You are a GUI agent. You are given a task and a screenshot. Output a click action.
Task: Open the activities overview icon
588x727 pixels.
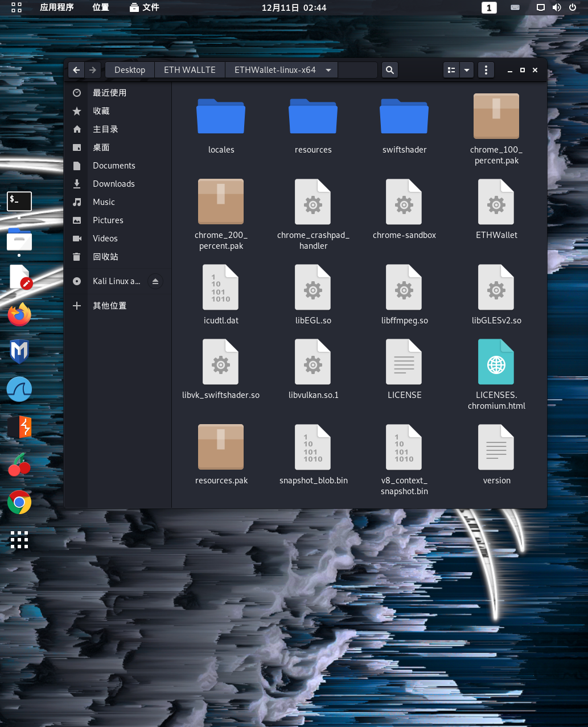click(x=17, y=7)
